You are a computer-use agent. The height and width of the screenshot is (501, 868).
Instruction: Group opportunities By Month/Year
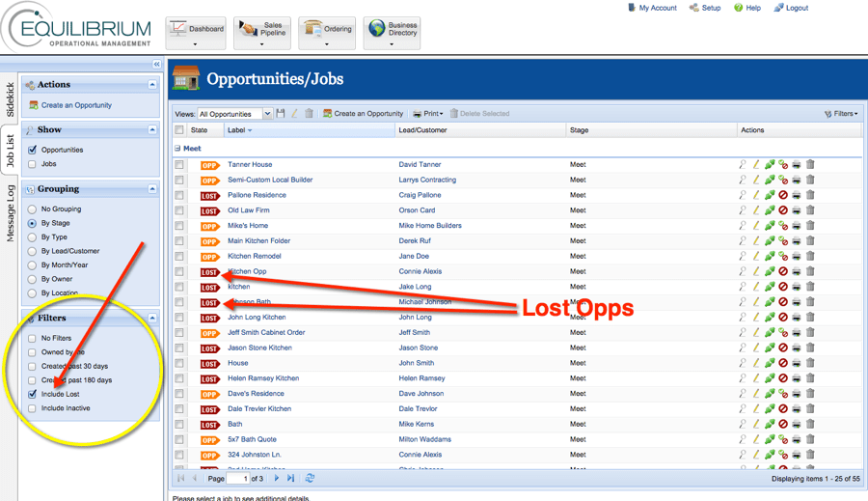(32, 264)
